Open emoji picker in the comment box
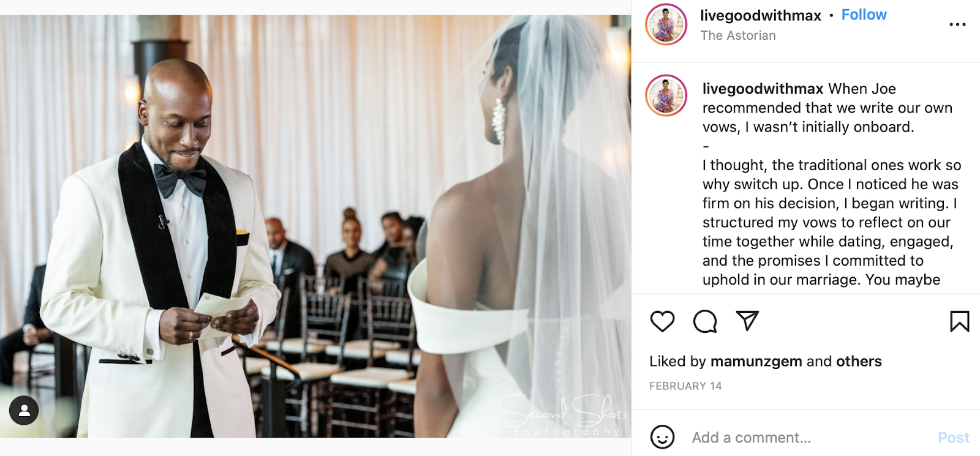 [662, 437]
